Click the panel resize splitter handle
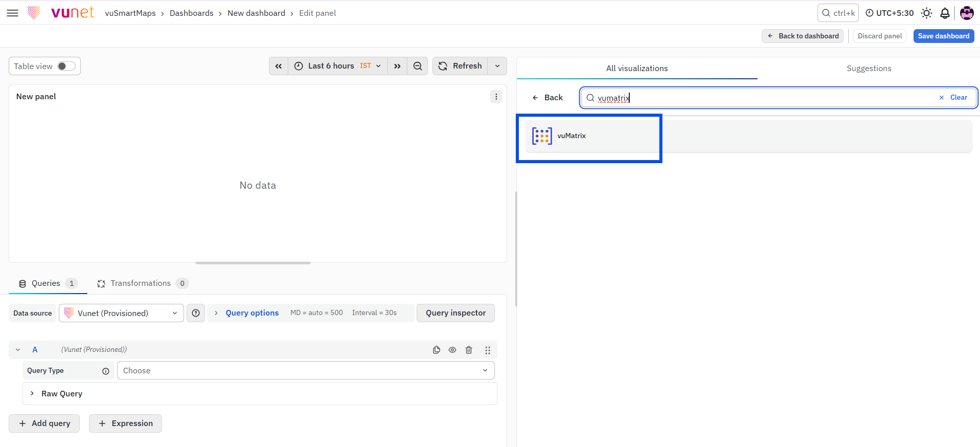This screenshot has height=447, width=980. tap(253, 263)
